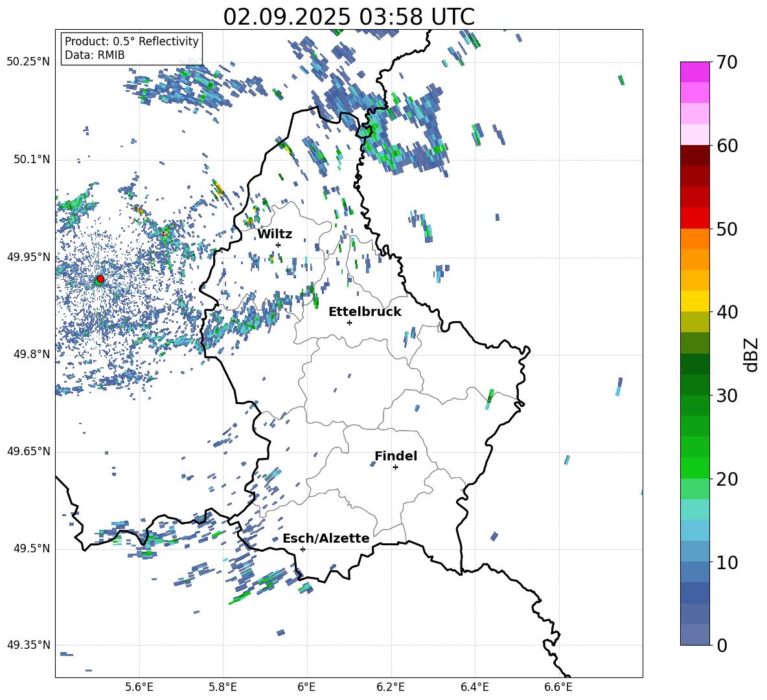Image resolution: width=767 pixels, height=700 pixels.
Task: Click the 50 tick on the colorbar
Action: click(726, 229)
